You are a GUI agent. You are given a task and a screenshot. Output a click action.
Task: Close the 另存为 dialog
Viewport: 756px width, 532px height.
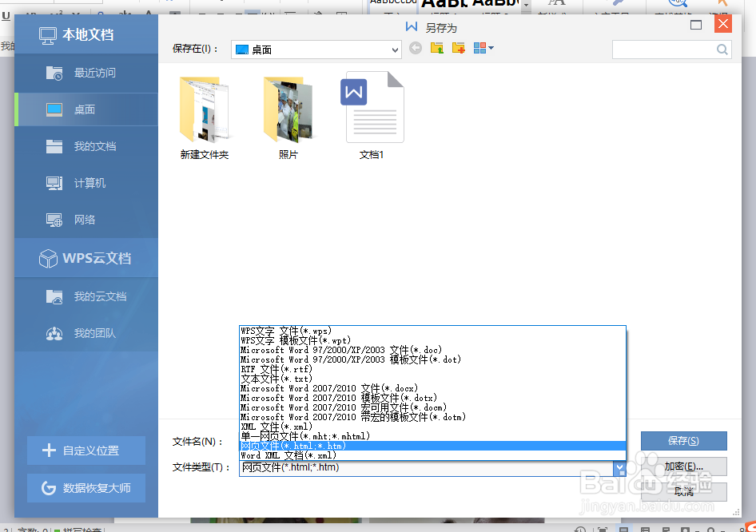[722, 24]
